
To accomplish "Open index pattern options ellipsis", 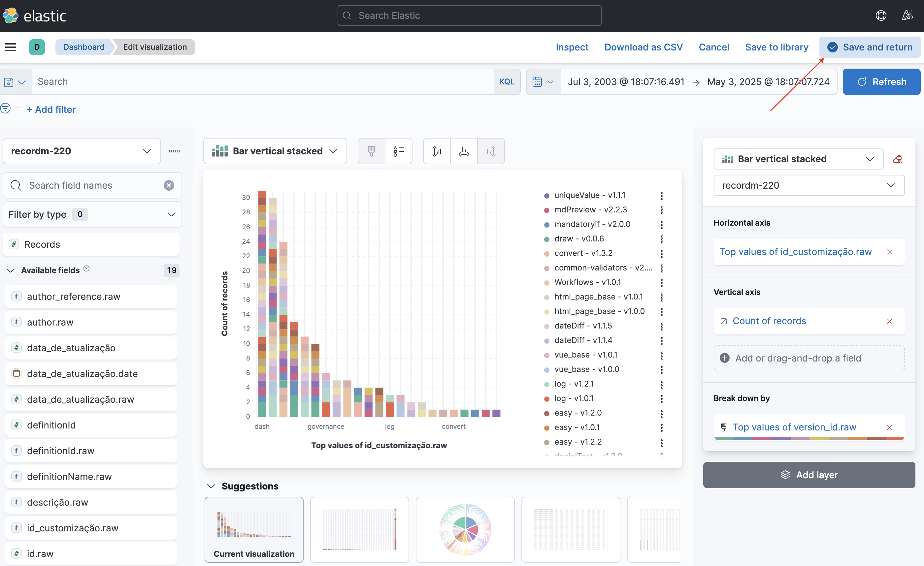I will point(174,151).
